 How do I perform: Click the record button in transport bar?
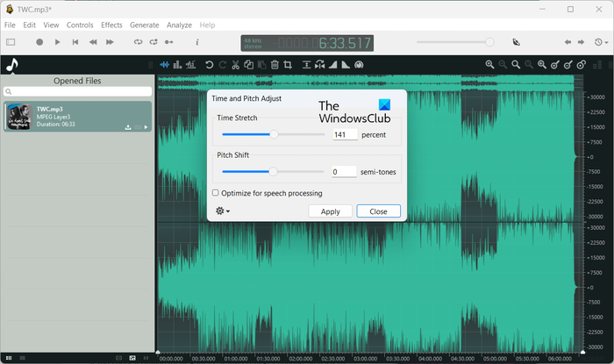tap(40, 42)
